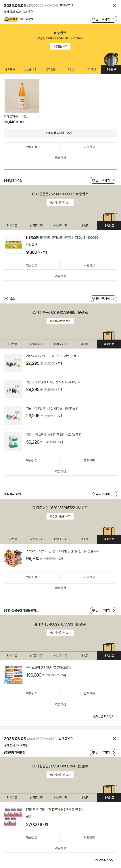Image resolution: width=121 pixels, height=868 pixels.
Task: Tap the box icon in 주식회사 위펀 section
Action: (x=109, y=530)
